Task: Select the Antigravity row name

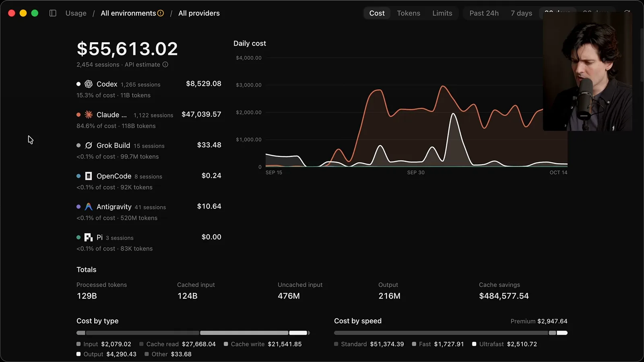Action: (114, 207)
